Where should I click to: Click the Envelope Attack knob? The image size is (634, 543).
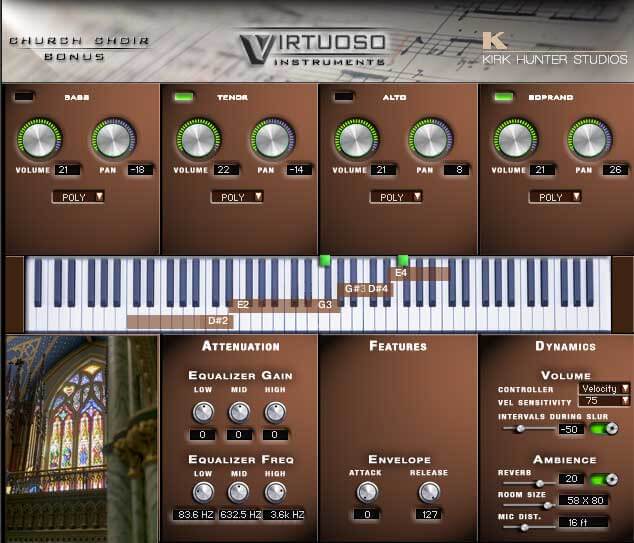tap(367, 492)
